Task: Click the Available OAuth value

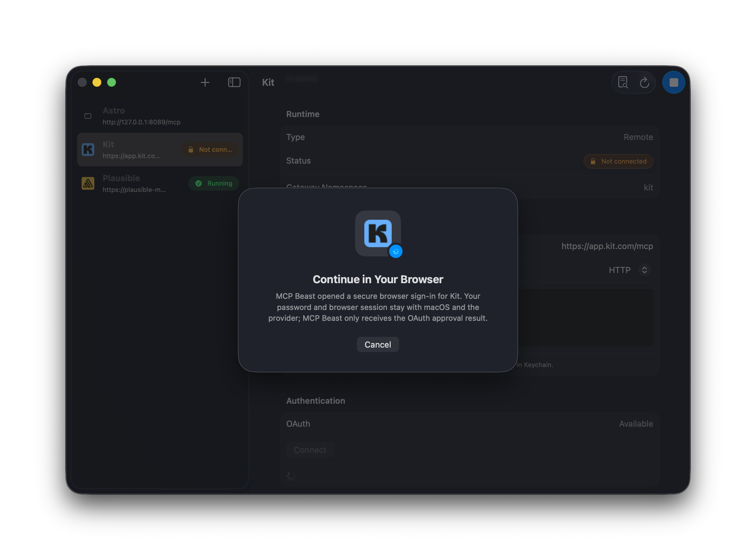Action: [x=636, y=424]
